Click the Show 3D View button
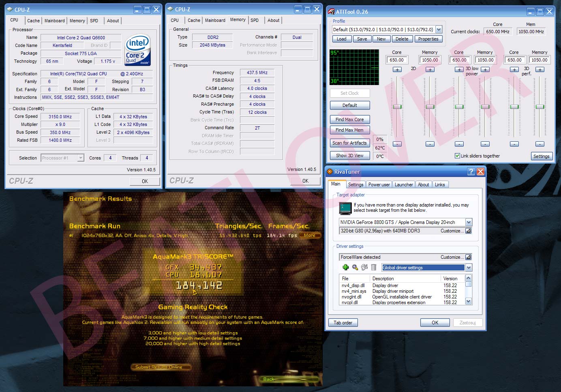Image resolution: width=561 pixels, height=392 pixels. (350, 156)
